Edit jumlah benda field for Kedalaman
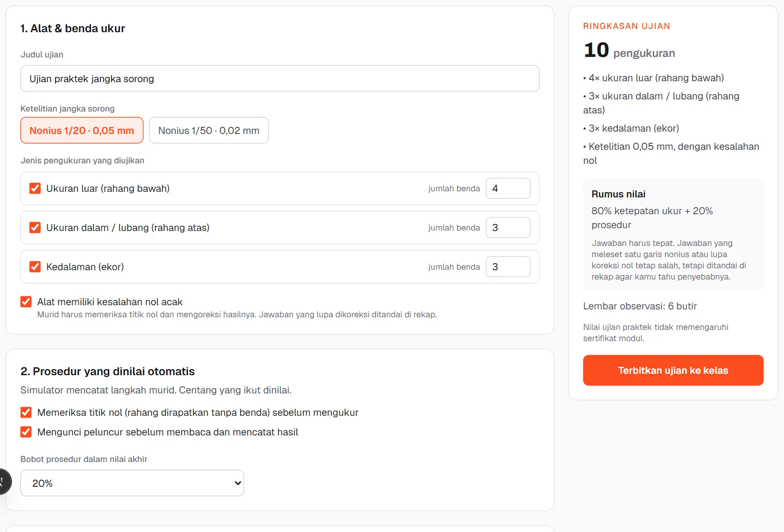The width and height of the screenshot is (784, 532). click(x=508, y=266)
